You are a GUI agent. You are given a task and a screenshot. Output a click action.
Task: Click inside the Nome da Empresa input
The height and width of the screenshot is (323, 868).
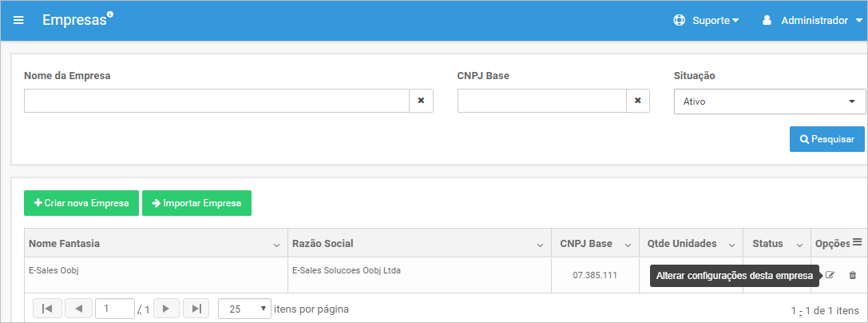click(x=216, y=101)
